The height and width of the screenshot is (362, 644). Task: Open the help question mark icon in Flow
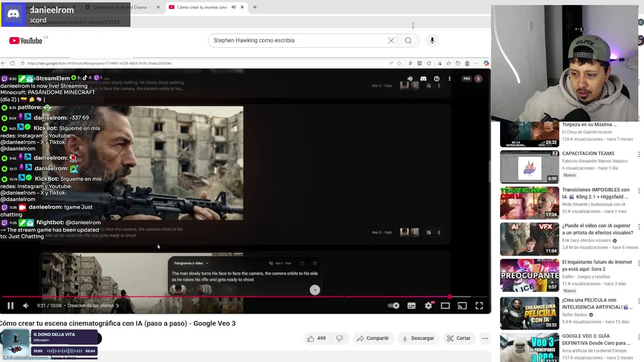[436, 79]
